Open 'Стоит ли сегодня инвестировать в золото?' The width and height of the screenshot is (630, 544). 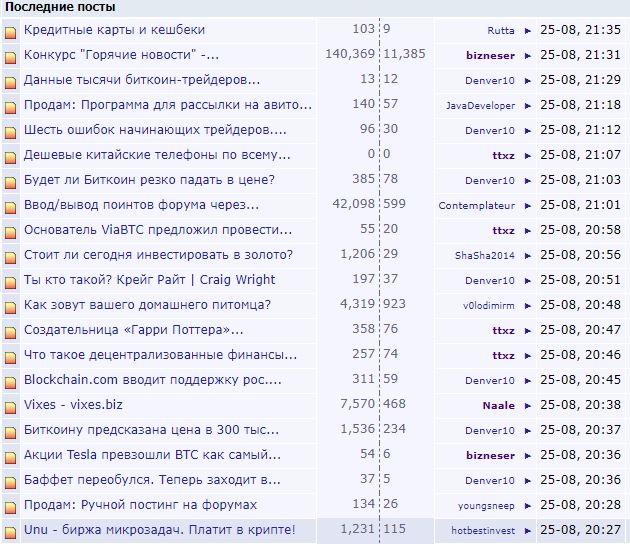[x=158, y=255]
